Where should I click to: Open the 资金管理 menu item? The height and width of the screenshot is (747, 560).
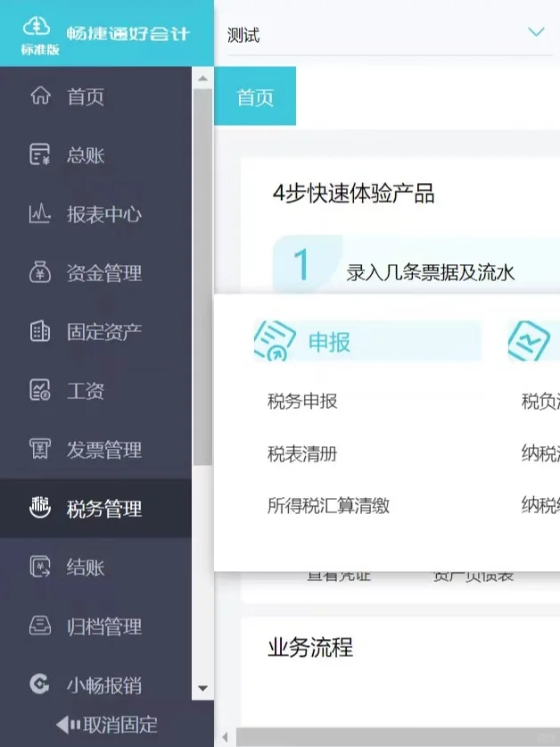click(95, 272)
